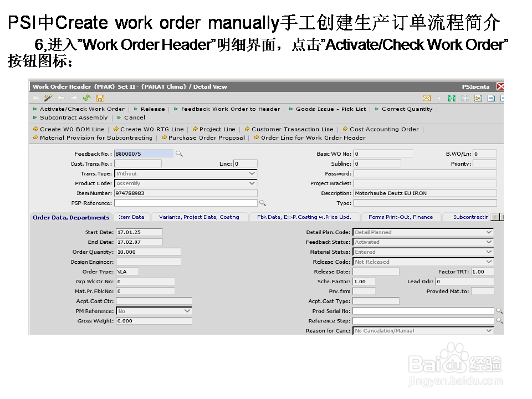Screen dimensions: 532x399
Task: Expand the PM Reference dropdown
Action: click(x=187, y=311)
